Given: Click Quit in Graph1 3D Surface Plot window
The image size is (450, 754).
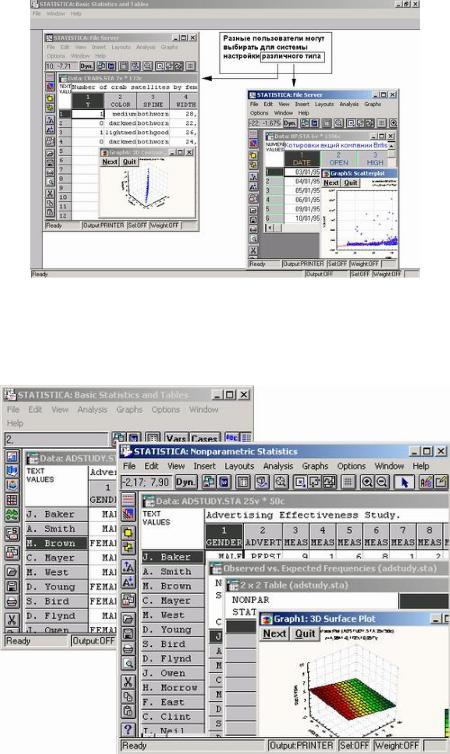Looking at the screenshot, I should [305, 634].
